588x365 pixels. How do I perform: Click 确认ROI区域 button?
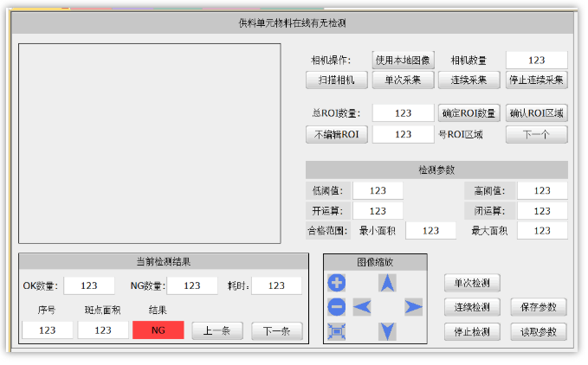pos(537,113)
